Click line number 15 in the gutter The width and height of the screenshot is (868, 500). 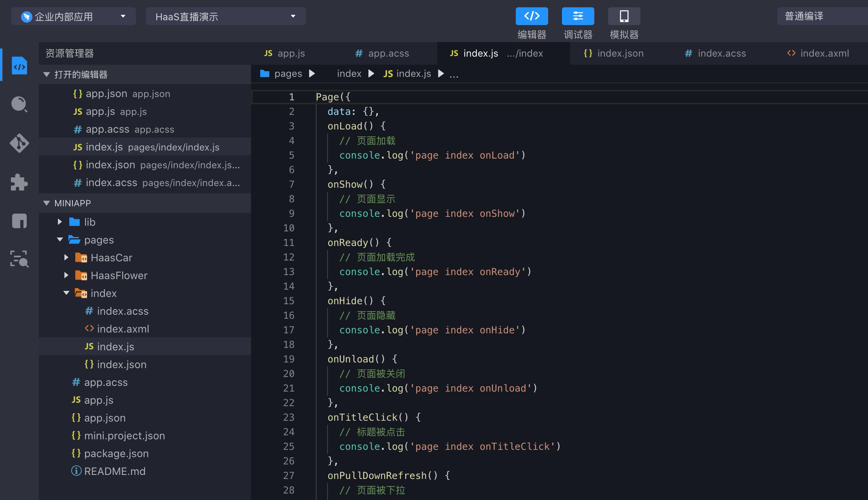click(x=289, y=301)
